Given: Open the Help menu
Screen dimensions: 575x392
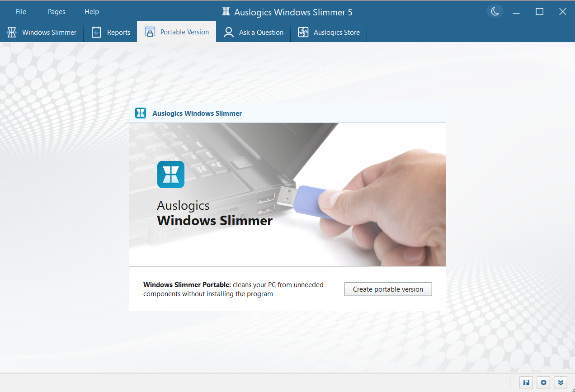Looking at the screenshot, I should point(91,11).
